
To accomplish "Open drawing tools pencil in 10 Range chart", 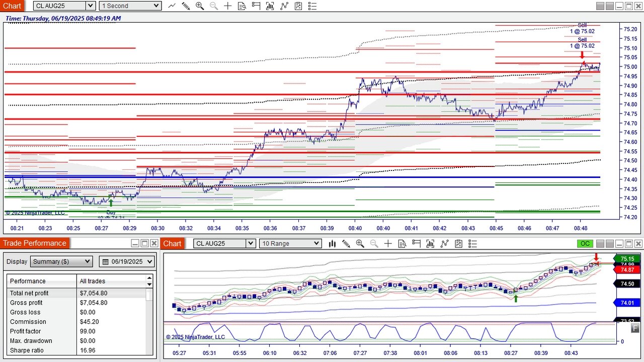I will coord(346,243).
